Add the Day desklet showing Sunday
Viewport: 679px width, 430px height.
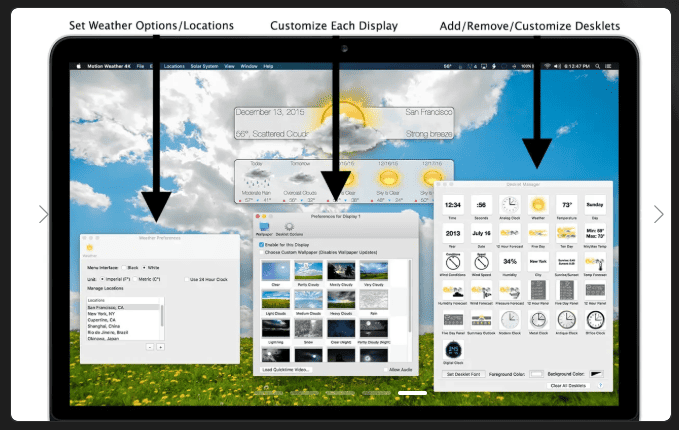595,205
